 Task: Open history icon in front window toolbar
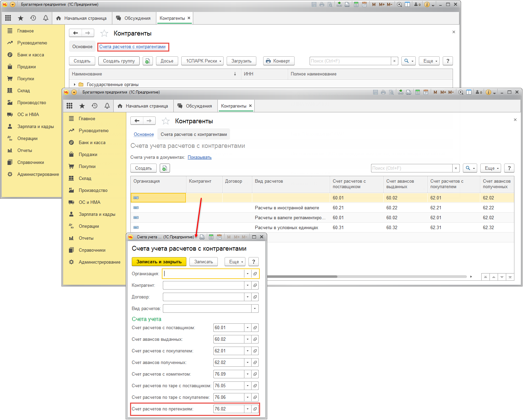[x=95, y=106]
